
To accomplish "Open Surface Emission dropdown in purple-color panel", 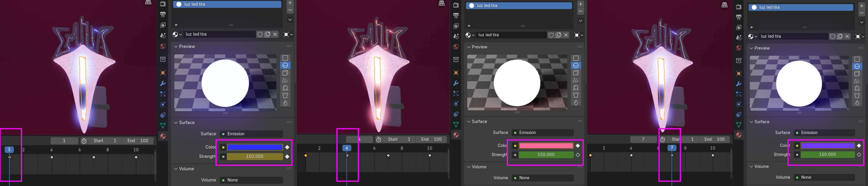I will click(824, 133).
